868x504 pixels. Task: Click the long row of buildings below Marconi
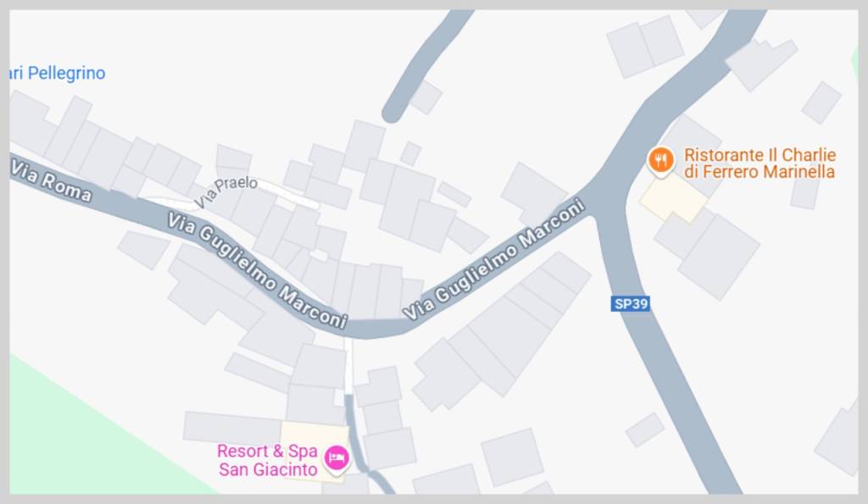pos(501,331)
